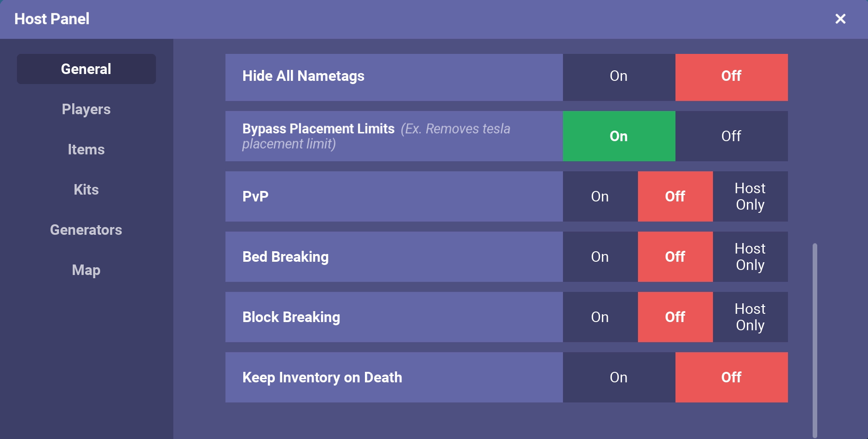The height and width of the screenshot is (439, 868).
Task: Select the Kits tab
Action: [x=86, y=190]
